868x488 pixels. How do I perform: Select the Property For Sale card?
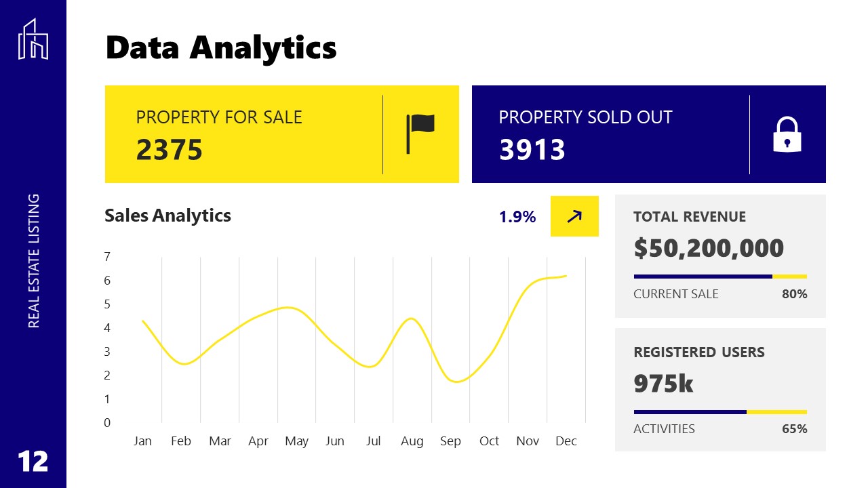[x=244, y=134]
